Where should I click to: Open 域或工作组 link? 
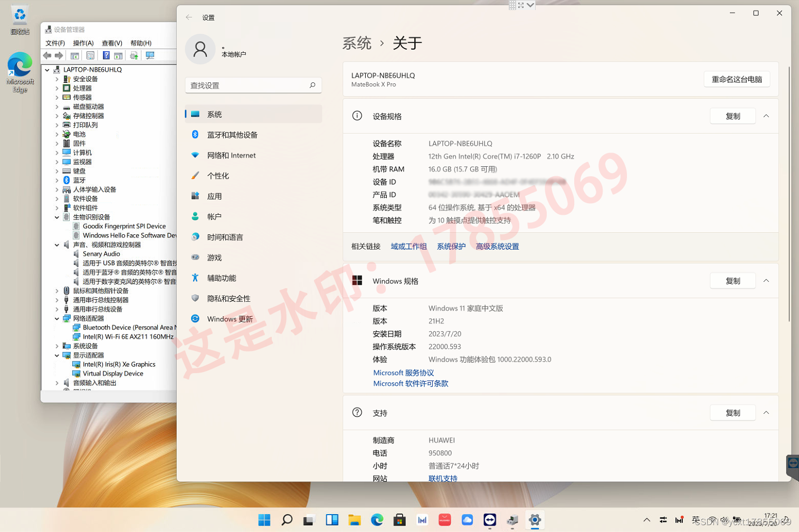408,246
